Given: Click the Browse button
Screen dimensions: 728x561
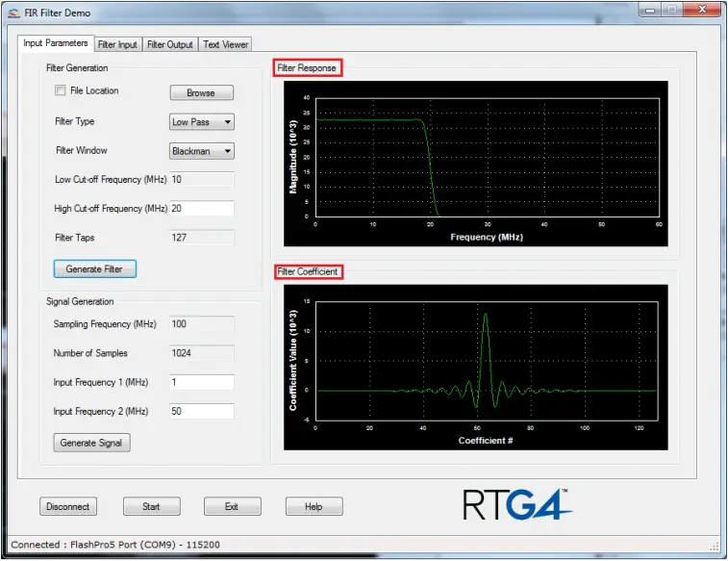Looking at the screenshot, I should [x=202, y=93].
